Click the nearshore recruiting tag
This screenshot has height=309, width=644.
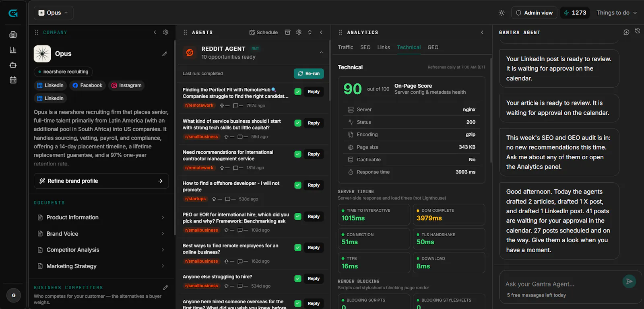click(63, 72)
